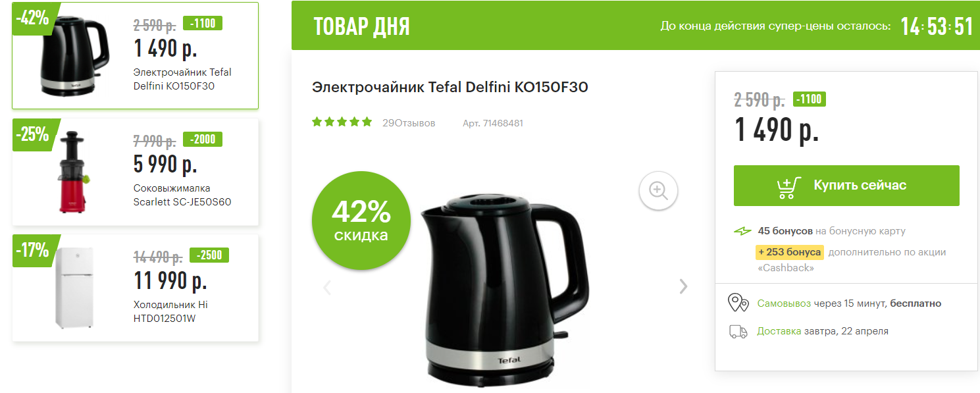Click the 42% скидка green badge
Screen dimensions: 980x393
(x=361, y=221)
